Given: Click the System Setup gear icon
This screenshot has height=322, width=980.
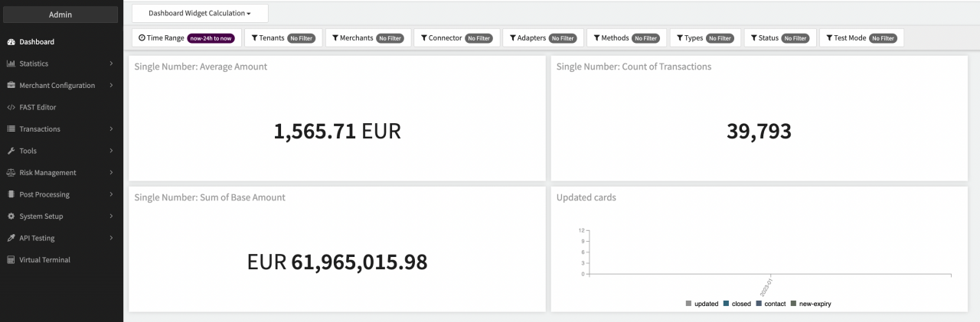Looking at the screenshot, I should (x=11, y=216).
